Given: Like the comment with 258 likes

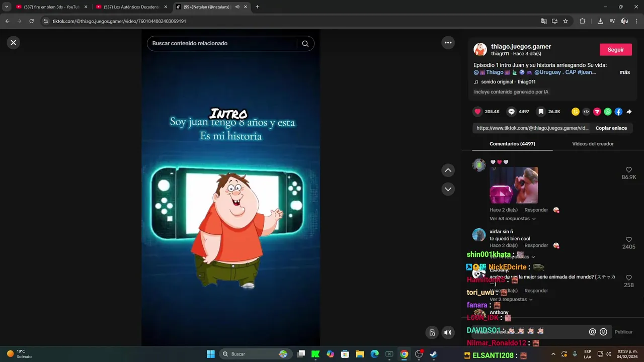Looking at the screenshot, I should click(x=629, y=278).
